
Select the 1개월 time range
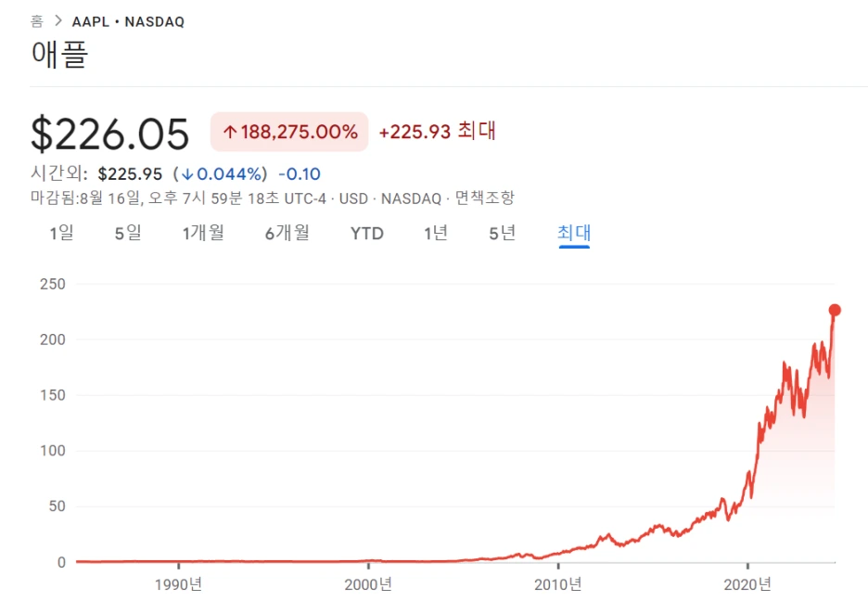coord(203,233)
